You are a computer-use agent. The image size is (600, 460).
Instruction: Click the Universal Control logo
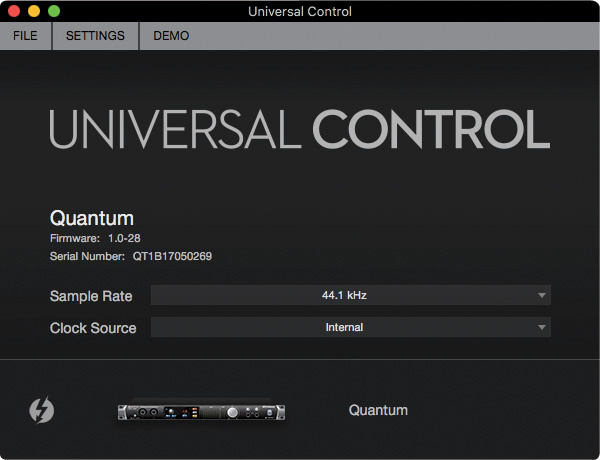point(300,131)
